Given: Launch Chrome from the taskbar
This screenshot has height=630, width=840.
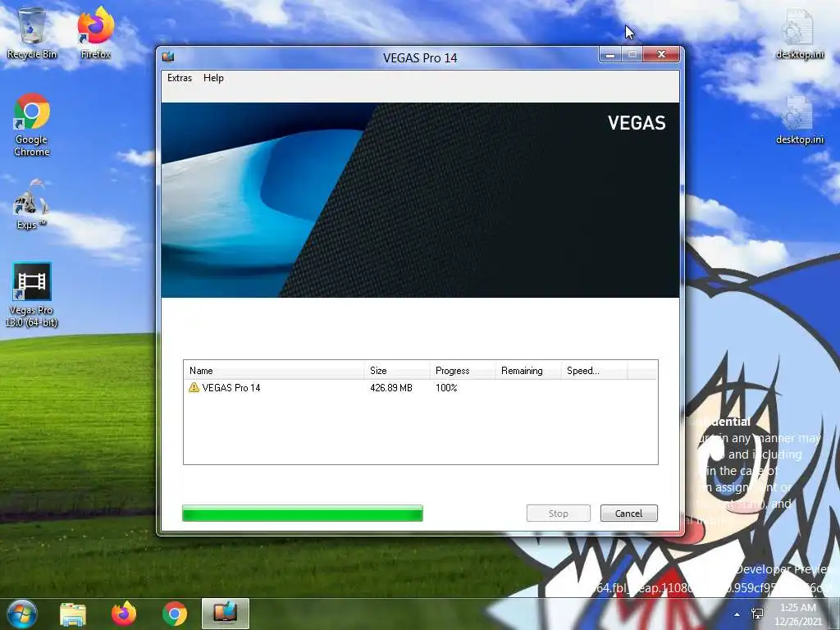Looking at the screenshot, I should click(x=175, y=614).
